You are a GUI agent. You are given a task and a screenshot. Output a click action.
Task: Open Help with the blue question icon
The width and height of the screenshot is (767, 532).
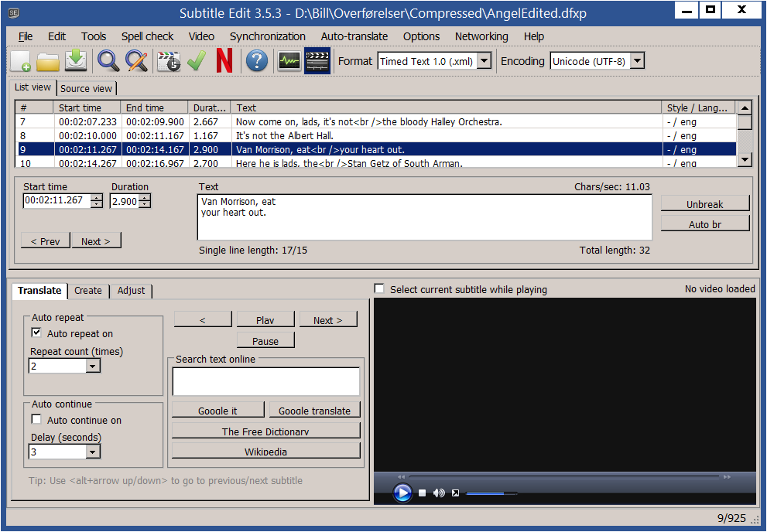pos(257,61)
